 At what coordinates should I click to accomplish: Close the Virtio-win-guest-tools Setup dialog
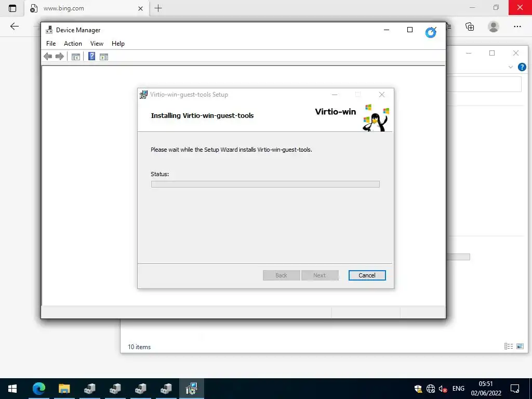(x=382, y=95)
